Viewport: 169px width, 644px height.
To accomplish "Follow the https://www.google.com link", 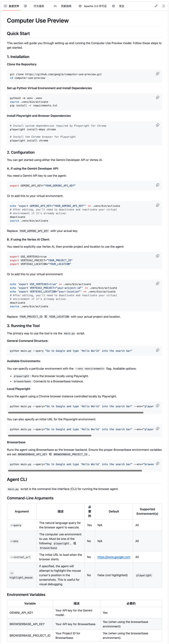I will tap(114, 557).
